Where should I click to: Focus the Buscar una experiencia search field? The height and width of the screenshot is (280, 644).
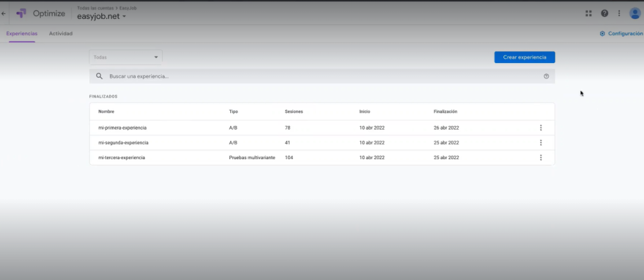[x=322, y=76]
